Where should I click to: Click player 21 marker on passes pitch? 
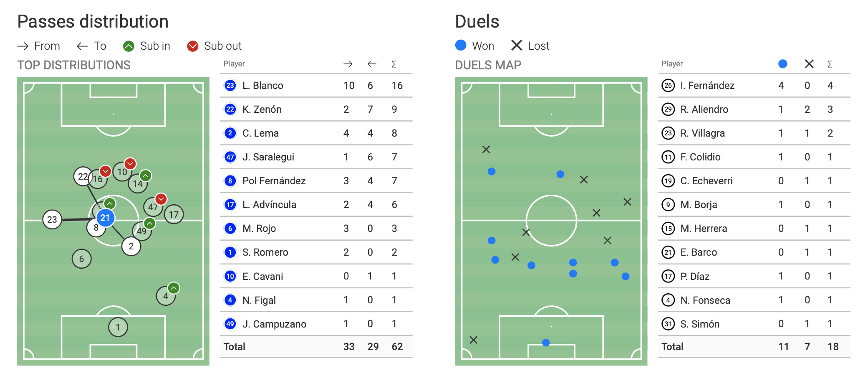tap(105, 218)
